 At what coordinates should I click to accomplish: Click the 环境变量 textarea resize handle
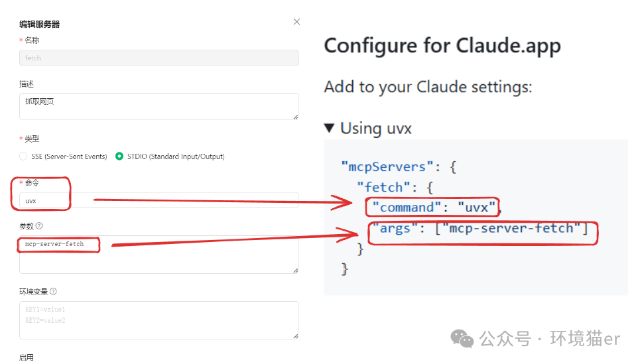pos(295,335)
